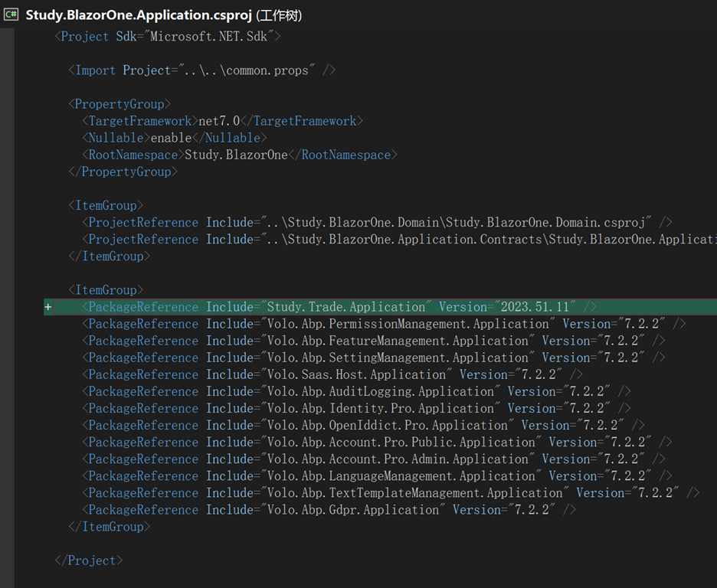Click the opening PropertyGroup tag
Viewport: 717px width, 588px height.
coord(120,104)
